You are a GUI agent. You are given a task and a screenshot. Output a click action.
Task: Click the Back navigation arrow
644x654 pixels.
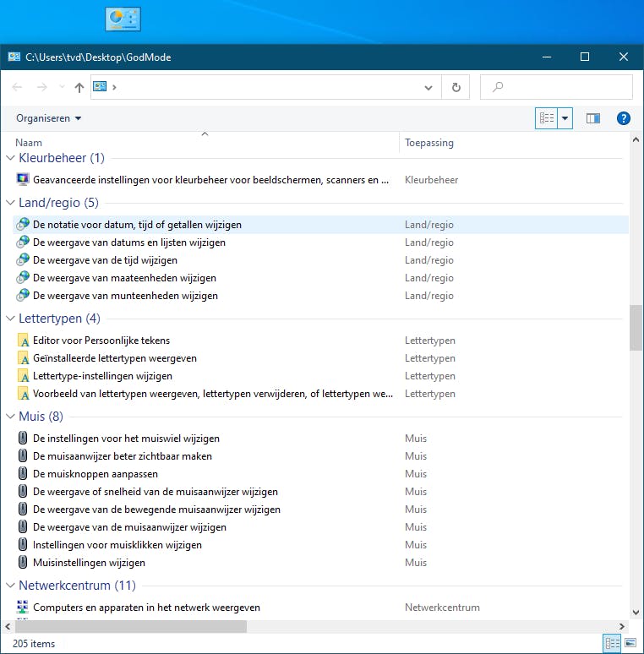[x=17, y=87]
